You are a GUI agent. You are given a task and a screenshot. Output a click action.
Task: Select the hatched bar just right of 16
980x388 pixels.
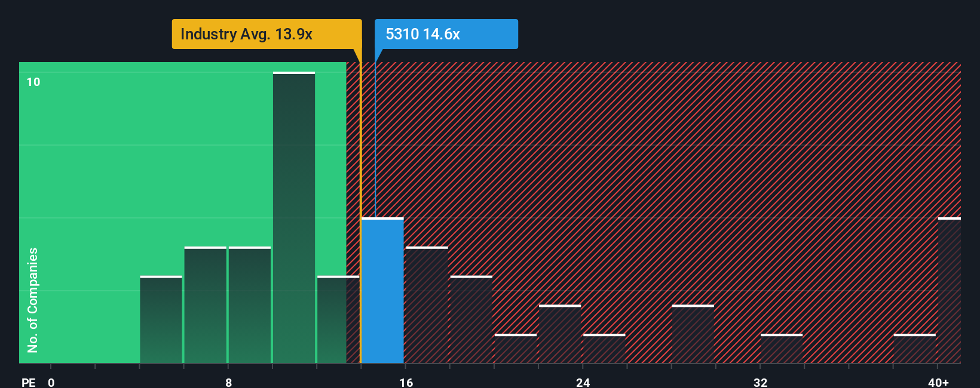tap(427, 304)
